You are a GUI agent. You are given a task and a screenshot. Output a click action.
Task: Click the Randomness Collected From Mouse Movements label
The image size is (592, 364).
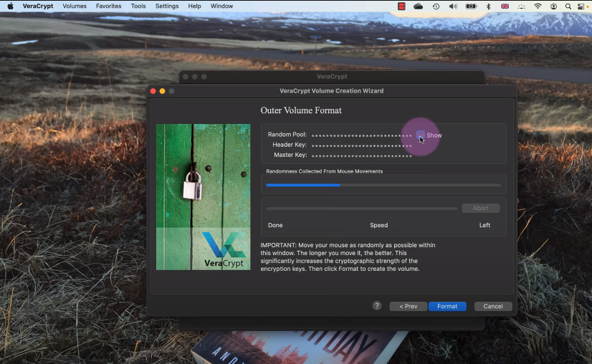coord(325,171)
